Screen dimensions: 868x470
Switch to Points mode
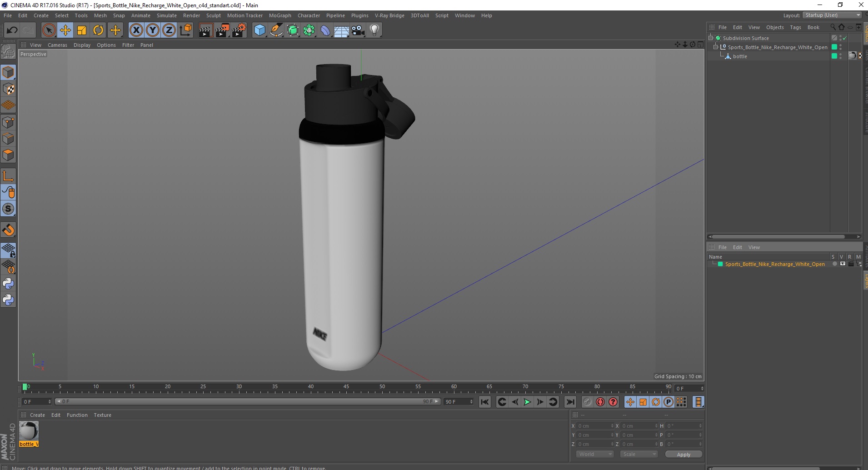tap(8, 122)
